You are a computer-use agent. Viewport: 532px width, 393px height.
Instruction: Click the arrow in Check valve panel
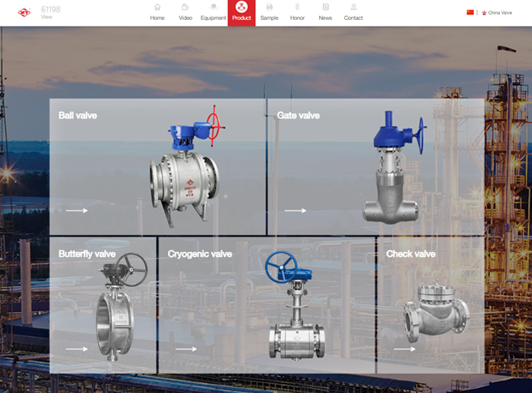pyautogui.click(x=405, y=349)
